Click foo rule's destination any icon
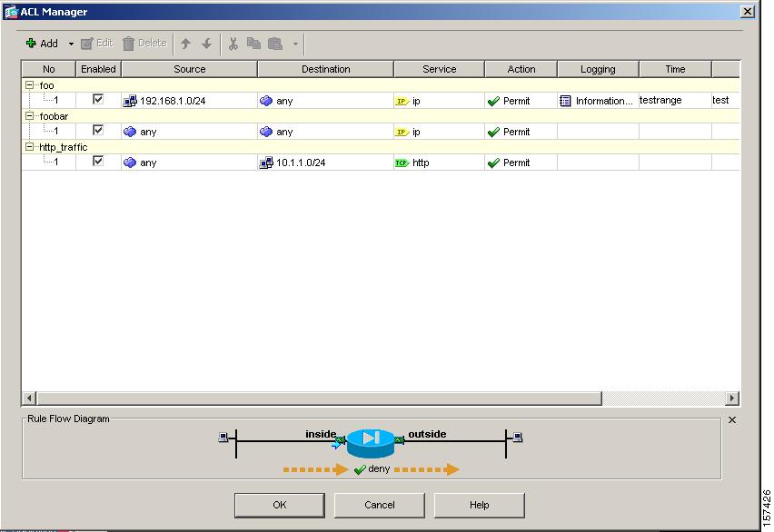 tap(266, 101)
